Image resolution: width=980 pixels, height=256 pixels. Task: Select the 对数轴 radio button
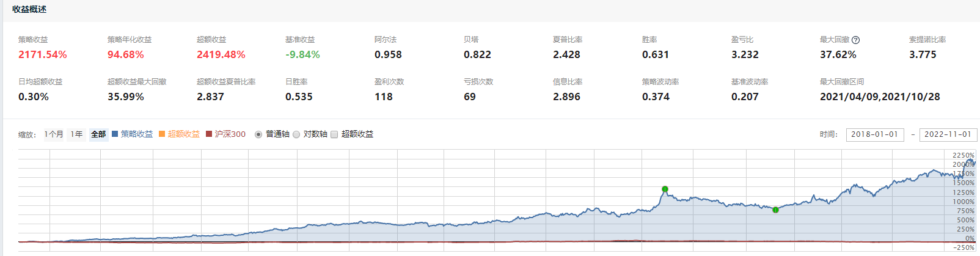(296, 134)
